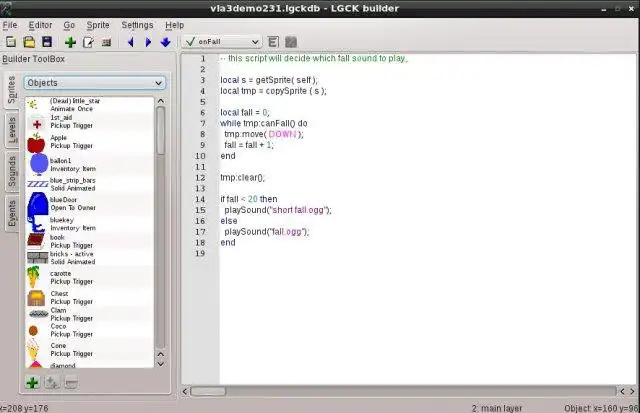The image size is (640, 413).
Task: Click the 'tmp:move( DOWN );' line
Action: tap(264, 134)
